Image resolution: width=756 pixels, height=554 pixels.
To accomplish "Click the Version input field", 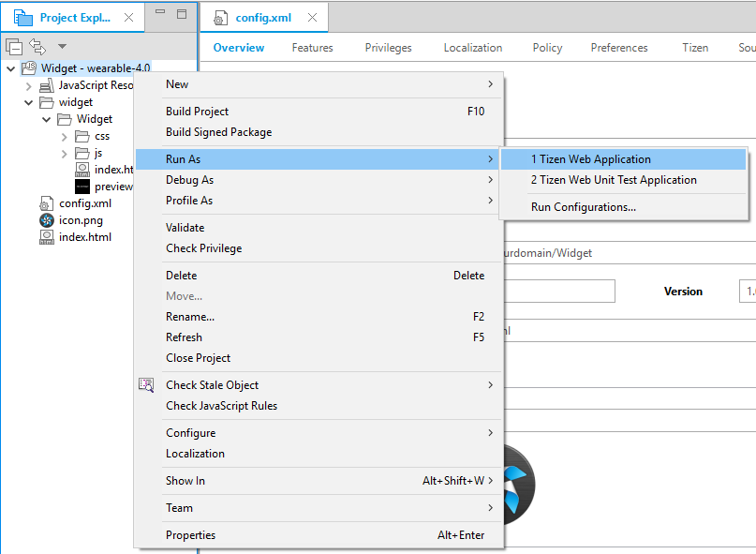I will point(747,292).
